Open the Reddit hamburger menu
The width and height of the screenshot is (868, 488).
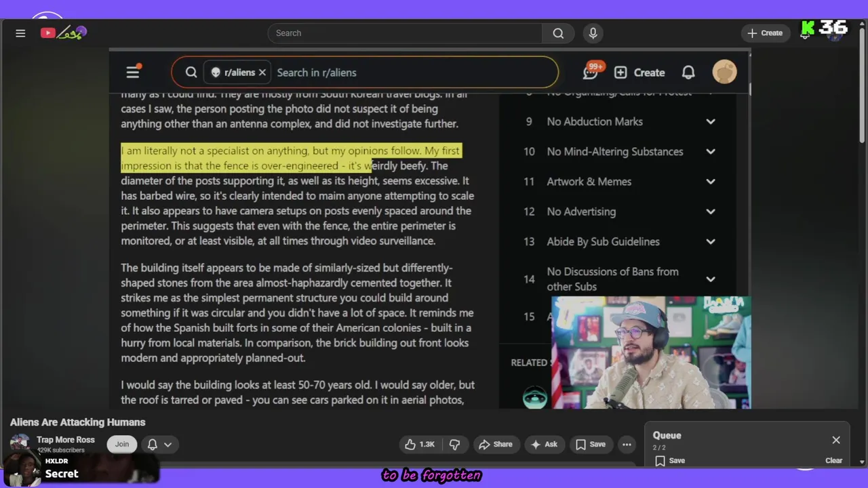pos(133,73)
